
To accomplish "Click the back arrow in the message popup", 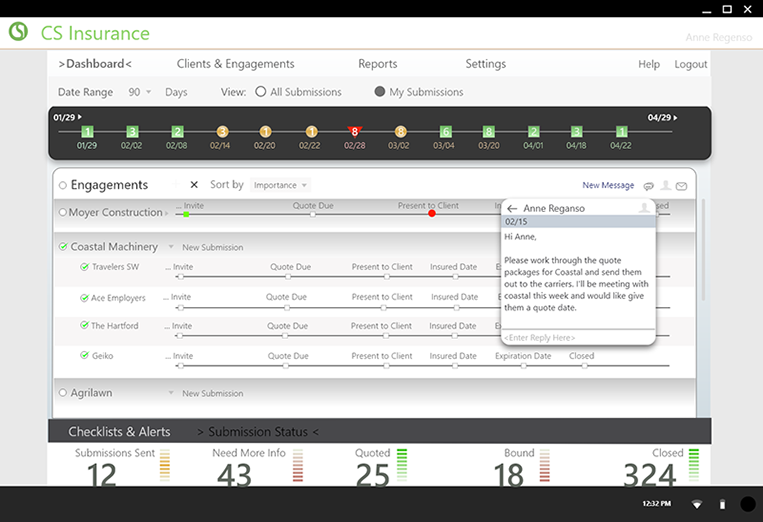I will [x=512, y=208].
